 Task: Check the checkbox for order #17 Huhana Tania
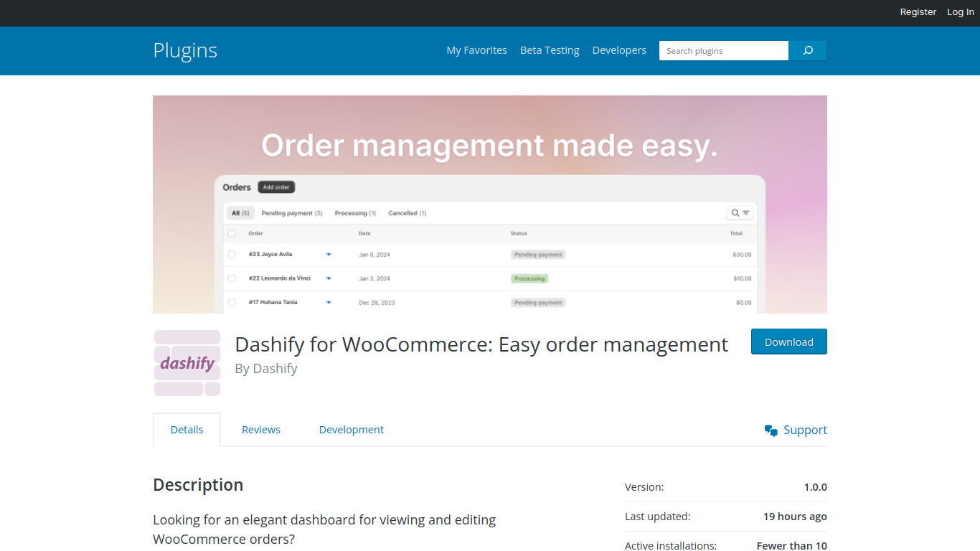pyautogui.click(x=232, y=302)
